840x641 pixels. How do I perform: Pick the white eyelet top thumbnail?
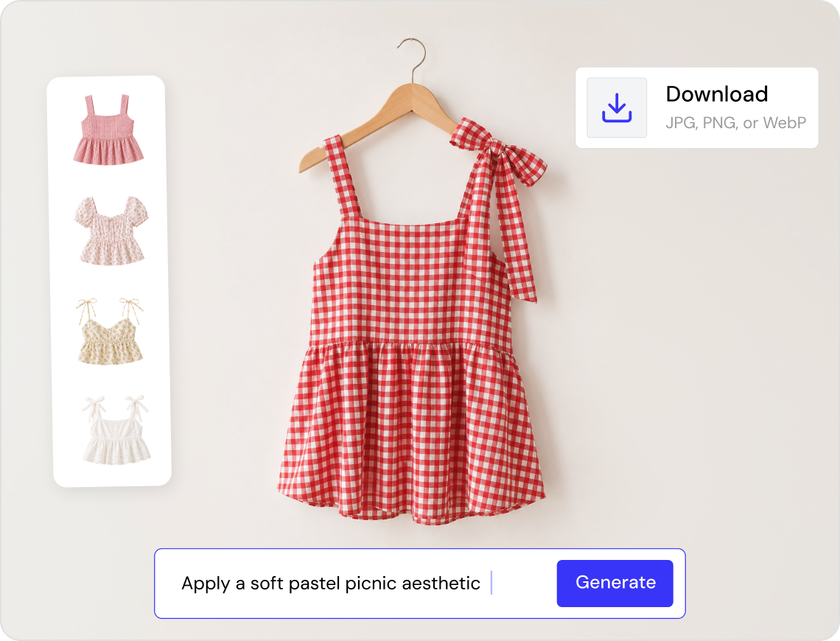tap(116, 430)
